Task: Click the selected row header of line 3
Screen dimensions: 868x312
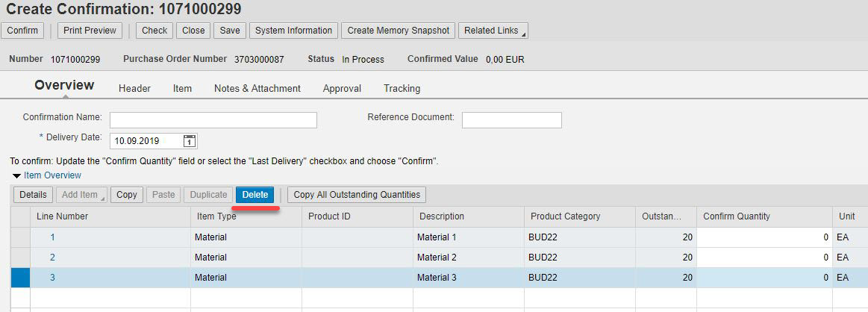Action: (20, 278)
